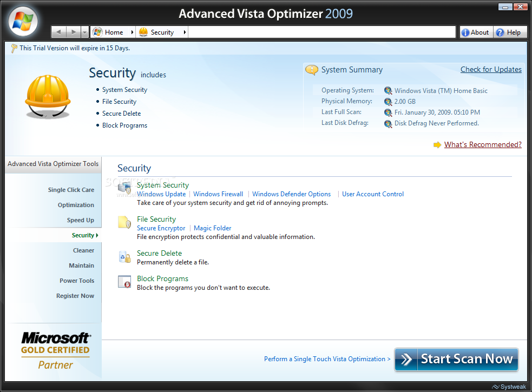Open the What's Recommended? link

tap(483, 144)
